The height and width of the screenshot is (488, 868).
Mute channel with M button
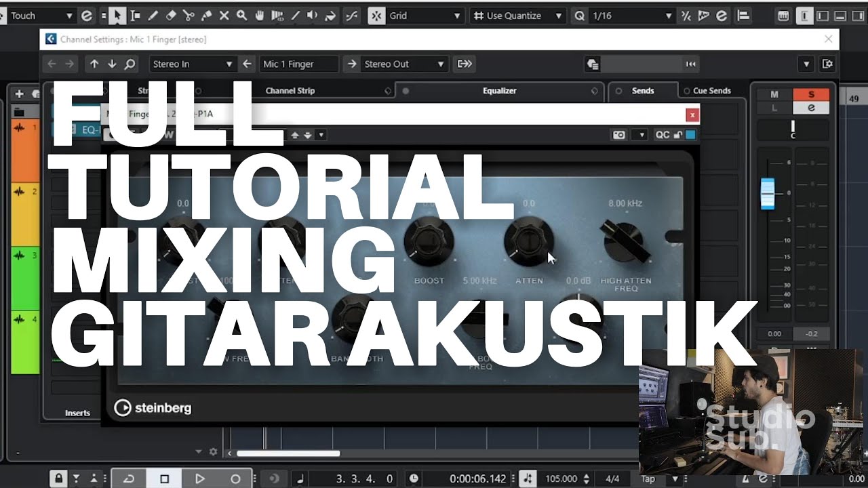[x=774, y=95]
